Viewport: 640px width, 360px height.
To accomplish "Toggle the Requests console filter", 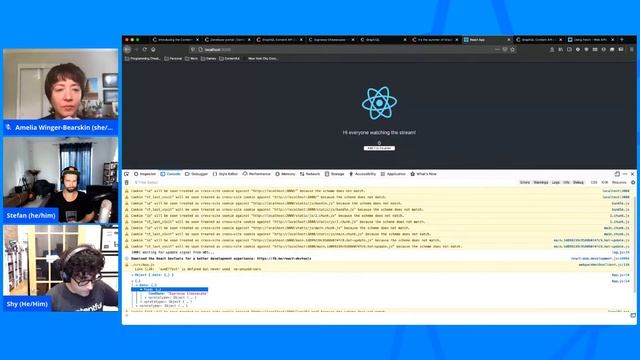I will click(x=619, y=182).
